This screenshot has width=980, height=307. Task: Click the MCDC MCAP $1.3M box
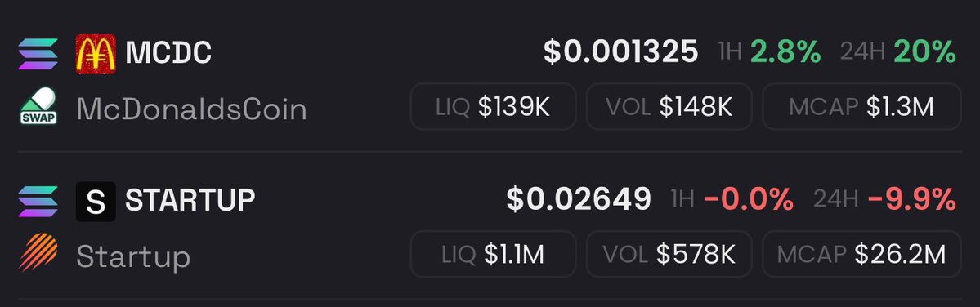(861, 107)
